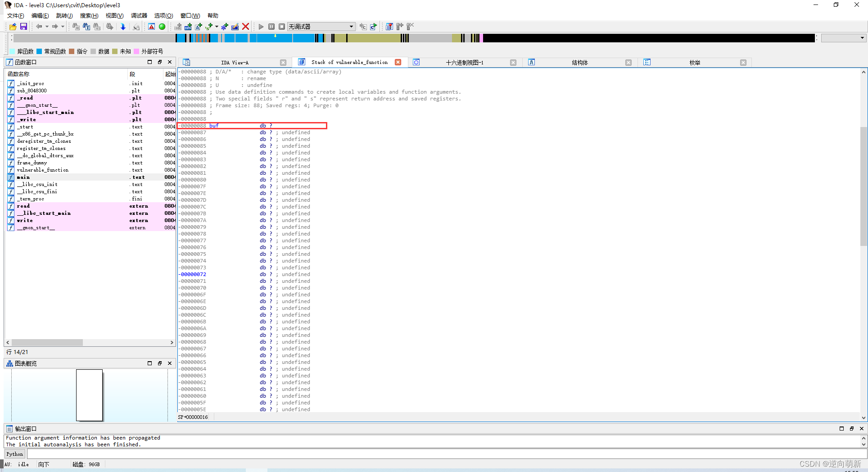The width and height of the screenshot is (868, 472).
Task: Open the 跳转(J) menu
Action: [x=64, y=16]
